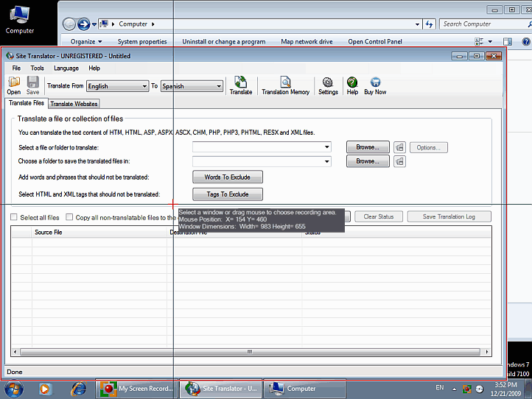Click the Options... button
532x399 pixels.
coord(429,147)
